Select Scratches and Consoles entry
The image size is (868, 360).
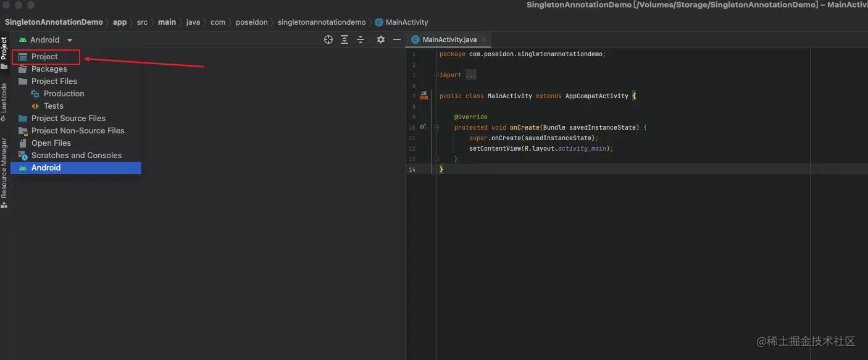[76, 156]
